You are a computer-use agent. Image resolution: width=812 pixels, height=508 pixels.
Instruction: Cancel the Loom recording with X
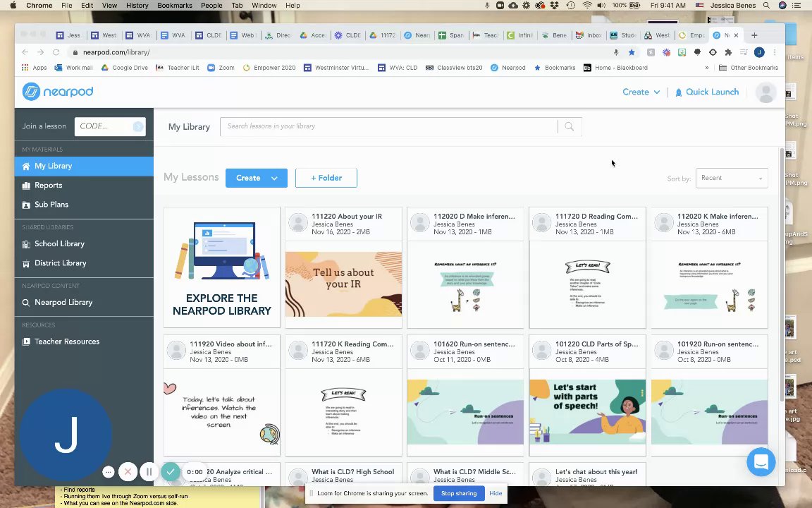point(128,472)
